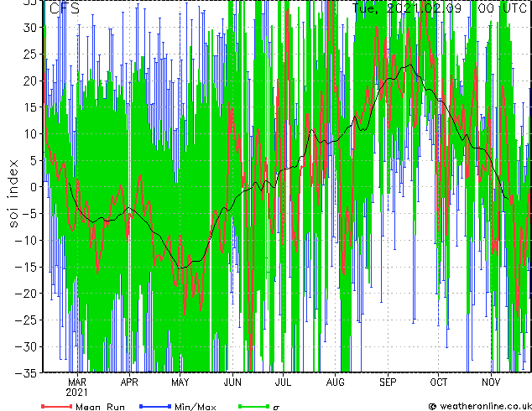Click the JUL month label

point(283,382)
